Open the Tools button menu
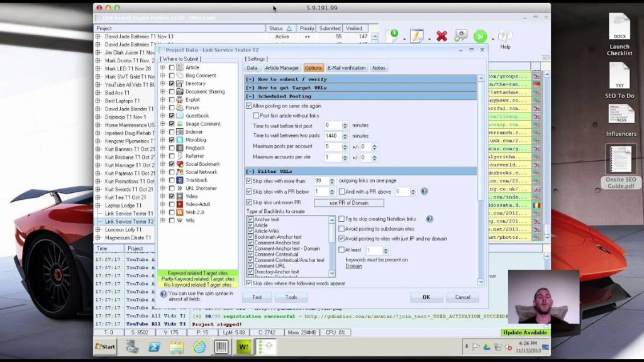Viewport: 644px width, 362px height. pos(291,297)
